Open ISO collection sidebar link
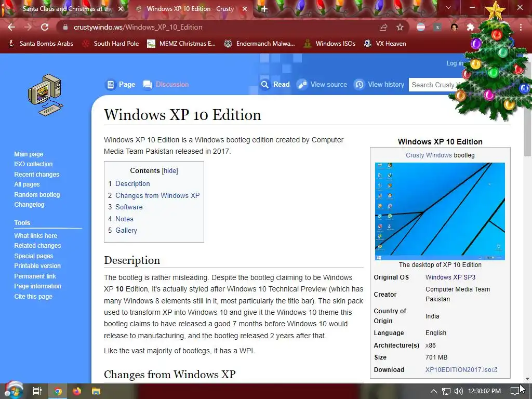The image size is (532, 399). tap(33, 164)
